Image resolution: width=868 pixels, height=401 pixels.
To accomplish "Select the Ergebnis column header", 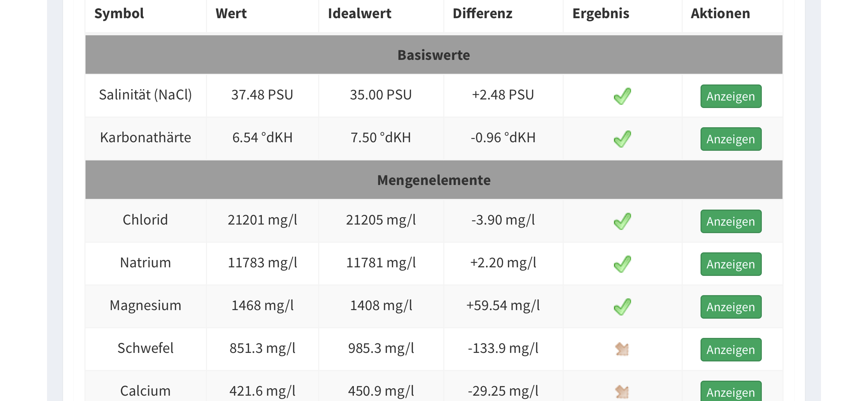I will (600, 14).
